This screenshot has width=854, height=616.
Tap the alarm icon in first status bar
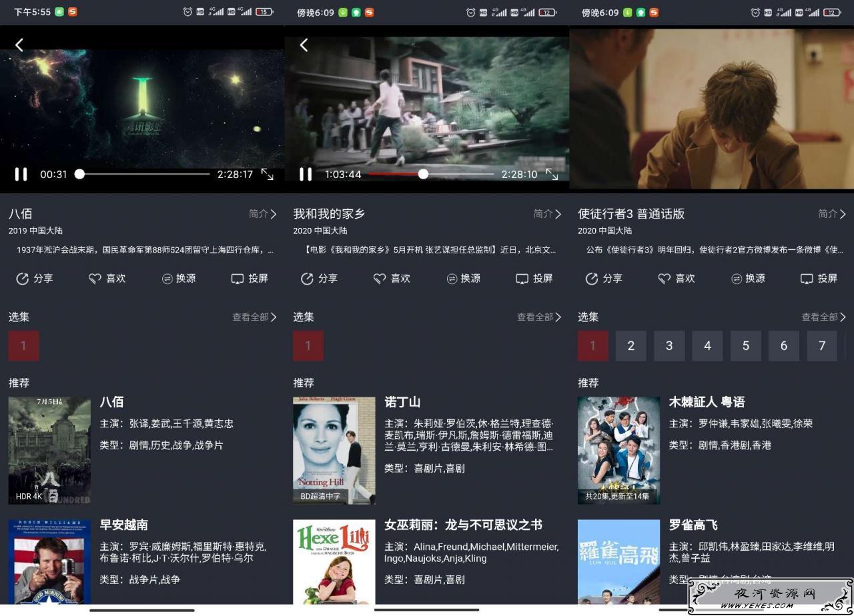(187, 12)
